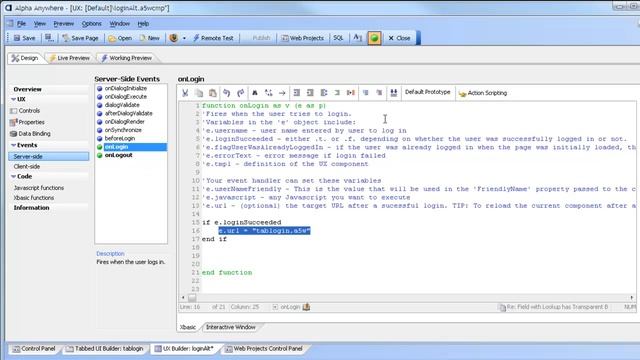Save the component with Save button

pyautogui.click(x=24, y=38)
